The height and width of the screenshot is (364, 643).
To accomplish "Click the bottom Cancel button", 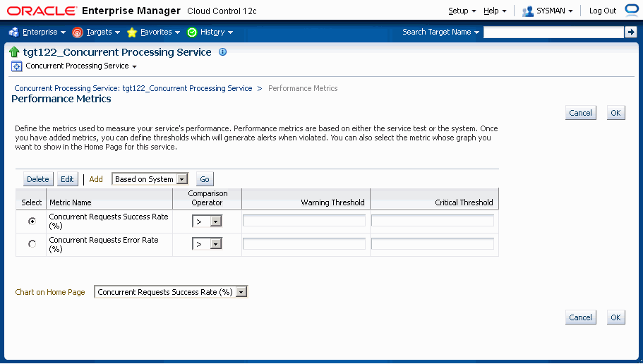I will tap(580, 317).
